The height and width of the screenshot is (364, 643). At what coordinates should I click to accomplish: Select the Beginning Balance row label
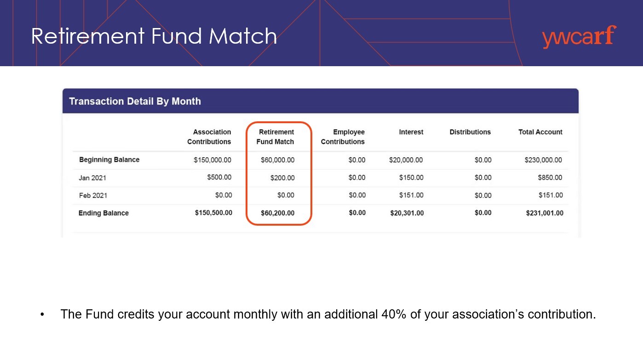pos(109,160)
